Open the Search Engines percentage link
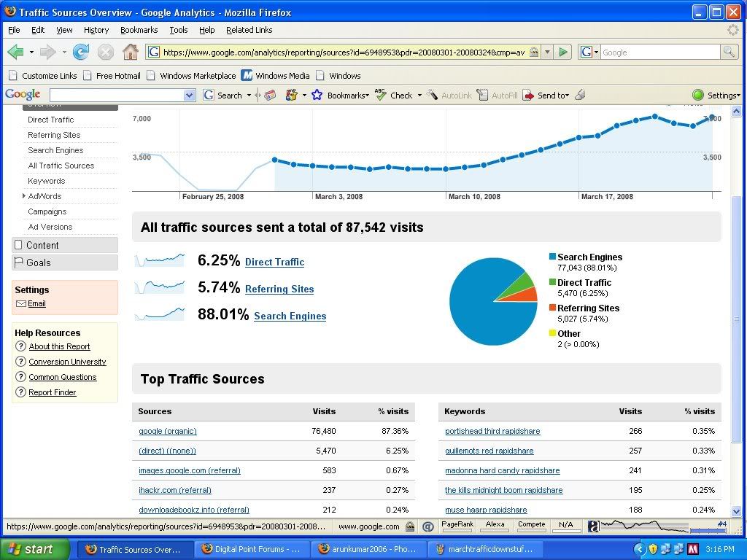Viewport: 747px width, 560px height. (290, 316)
